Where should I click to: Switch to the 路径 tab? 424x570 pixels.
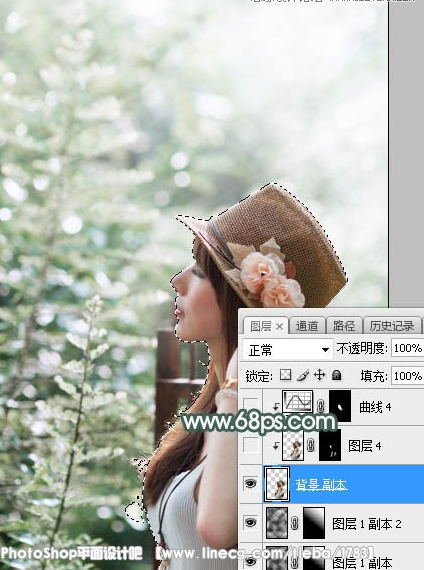(x=344, y=326)
